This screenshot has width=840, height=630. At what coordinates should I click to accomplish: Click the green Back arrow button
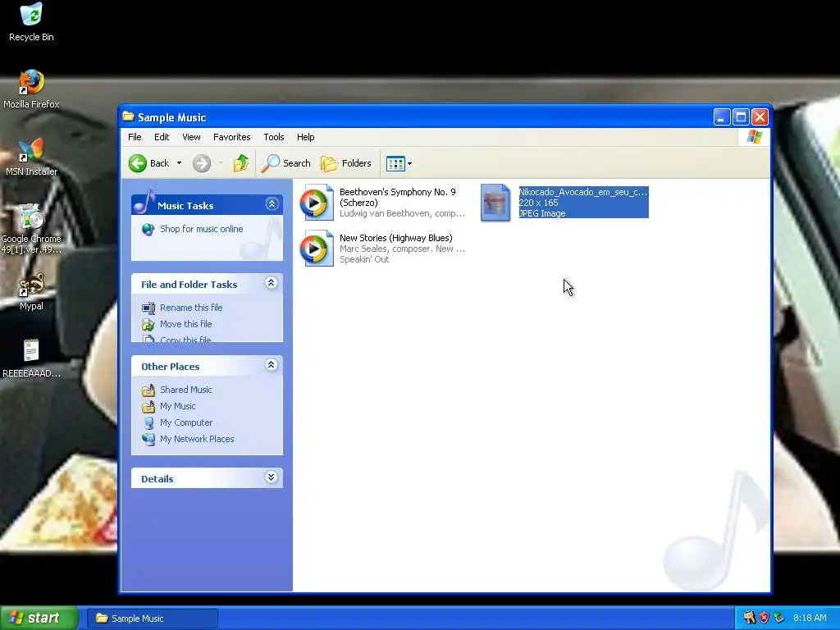138,163
